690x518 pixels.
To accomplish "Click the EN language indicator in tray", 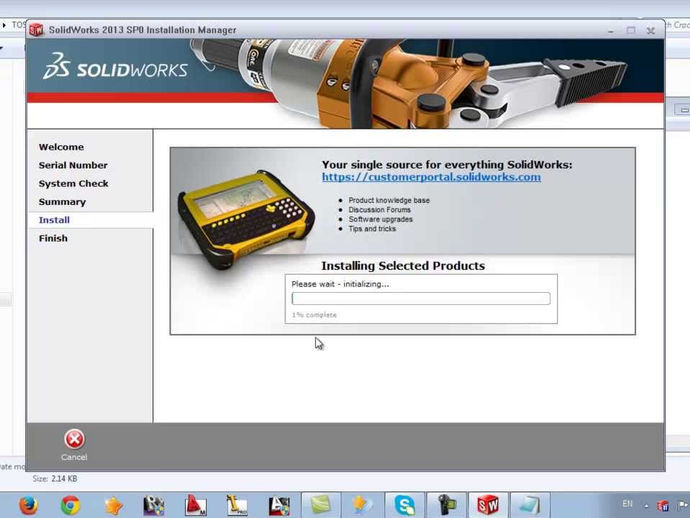I will [x=628, y=504].
